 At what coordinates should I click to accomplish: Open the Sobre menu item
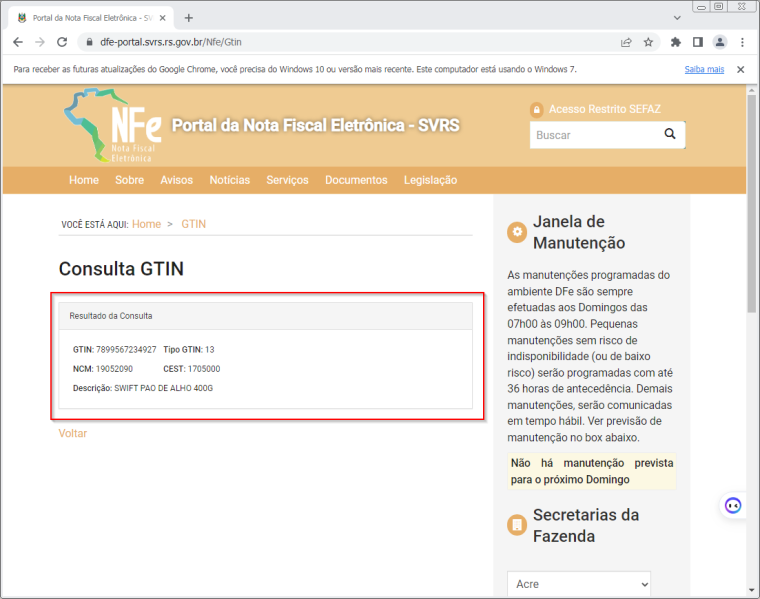click(129, 180)
